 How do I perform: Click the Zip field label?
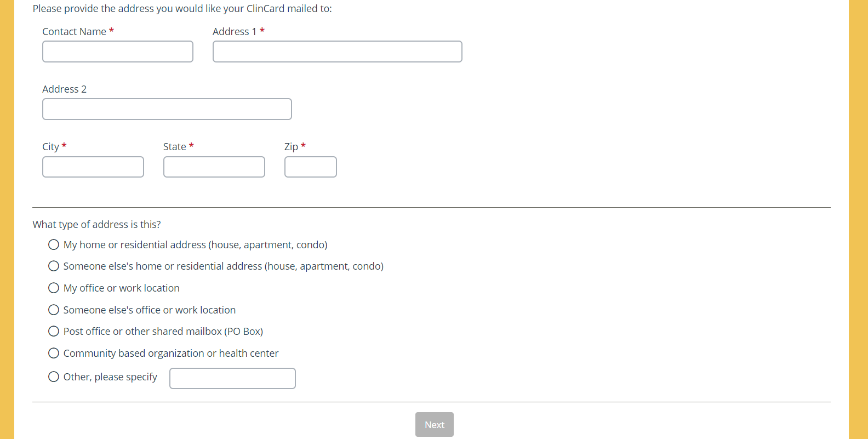pyautogui.click(x=291, y=147)
